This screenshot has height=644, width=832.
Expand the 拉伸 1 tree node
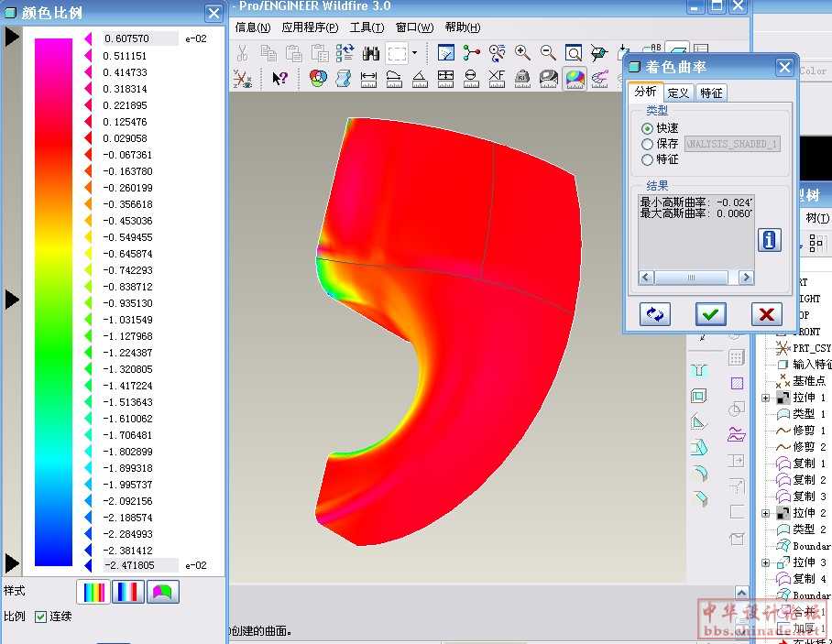point(766,398)
